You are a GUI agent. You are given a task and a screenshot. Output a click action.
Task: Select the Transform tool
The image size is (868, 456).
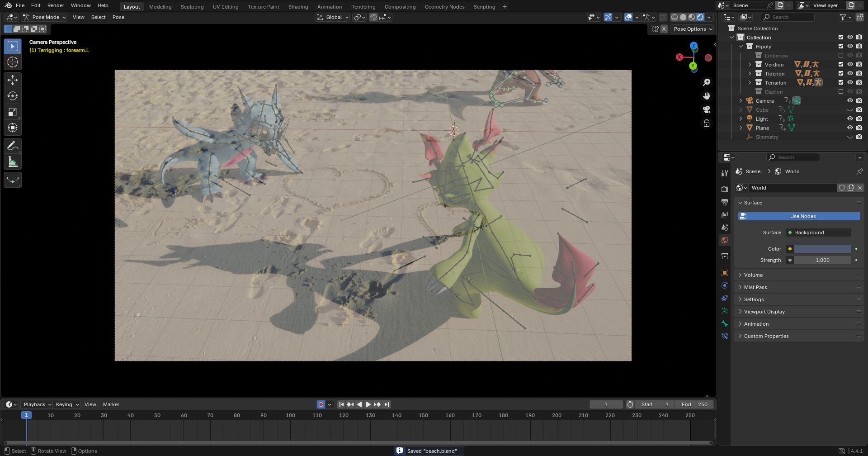(x=13, y=128)
